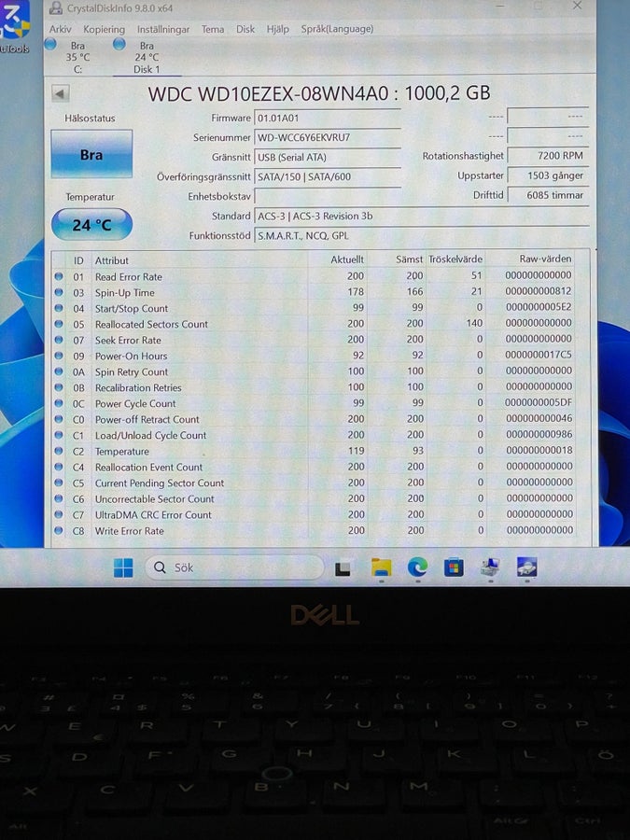630x840 pixels.
Task: Click the Gränssnitt field USB (Serial ATA)
Action: [328, 157]
